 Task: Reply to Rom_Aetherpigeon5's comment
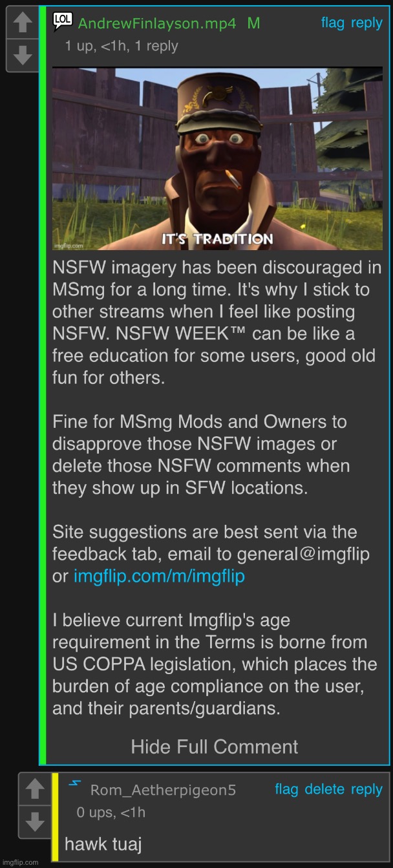(366, 790)
